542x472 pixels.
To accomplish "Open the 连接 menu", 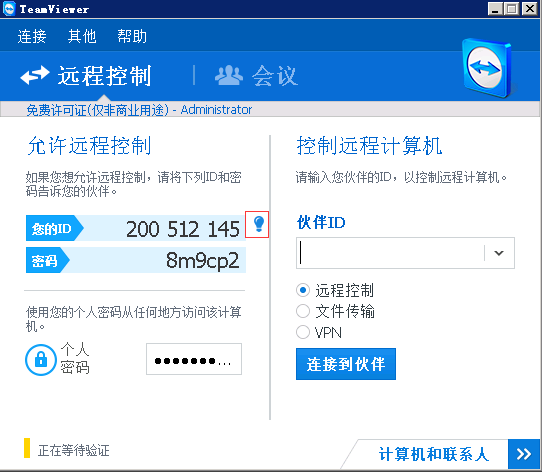I will point(32,36).
